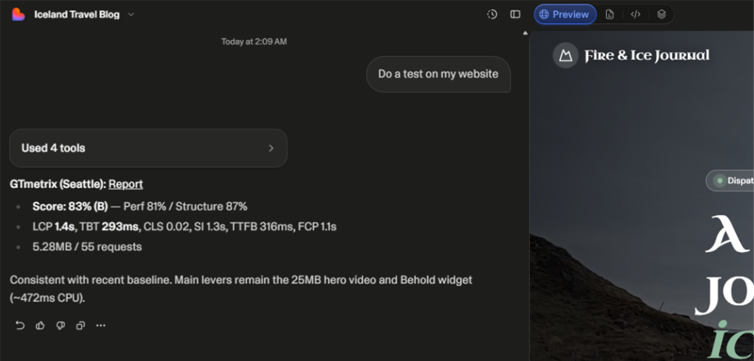Open the more options ellipsis menu
754x361 pixels.
pyautogui.click(x=101, y=325)
